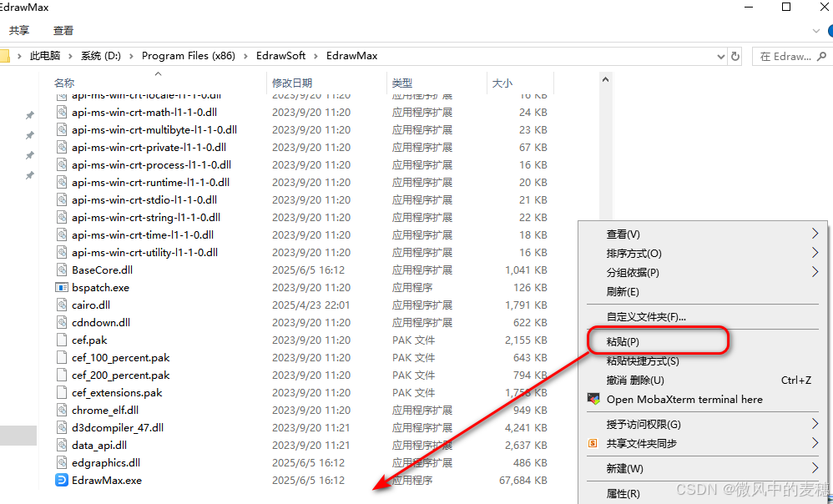
Task: Click the api-ms-win-crt-math dll icon
Action: click(x=62, y=112)
